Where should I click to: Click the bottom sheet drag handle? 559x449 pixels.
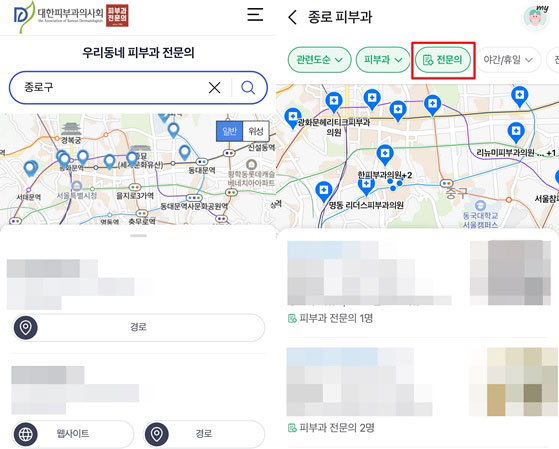(x=139, y=236)
